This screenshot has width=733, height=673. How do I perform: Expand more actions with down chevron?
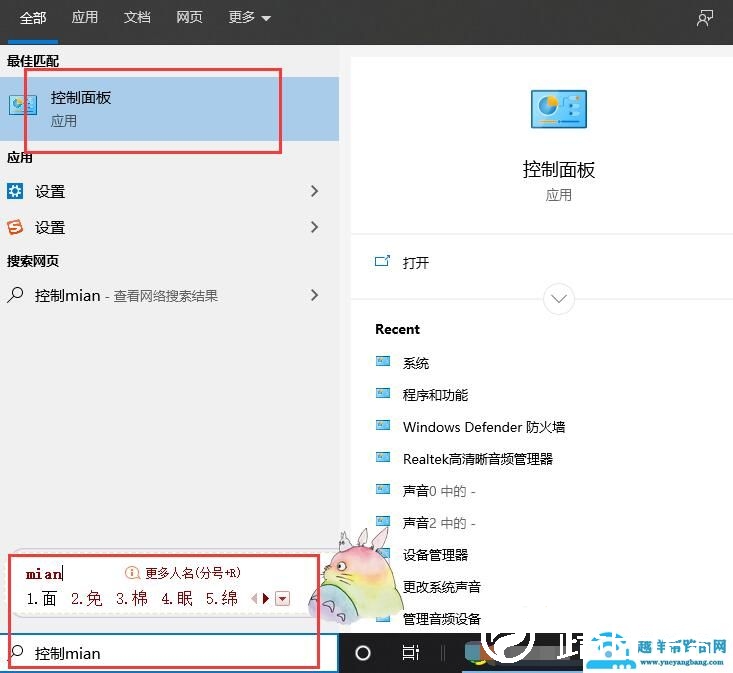point(559,299)
